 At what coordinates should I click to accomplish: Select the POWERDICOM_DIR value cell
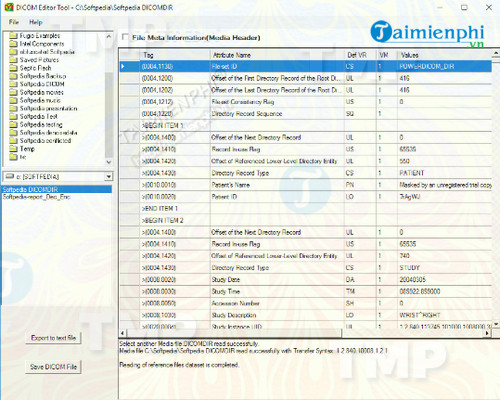(444, 66)
